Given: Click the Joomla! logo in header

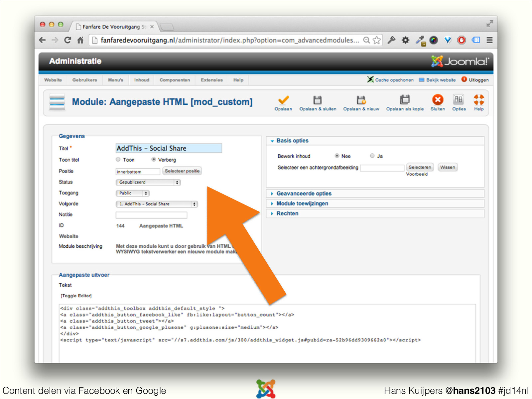Looking at the screenshot, I should [x=460, y=61].
